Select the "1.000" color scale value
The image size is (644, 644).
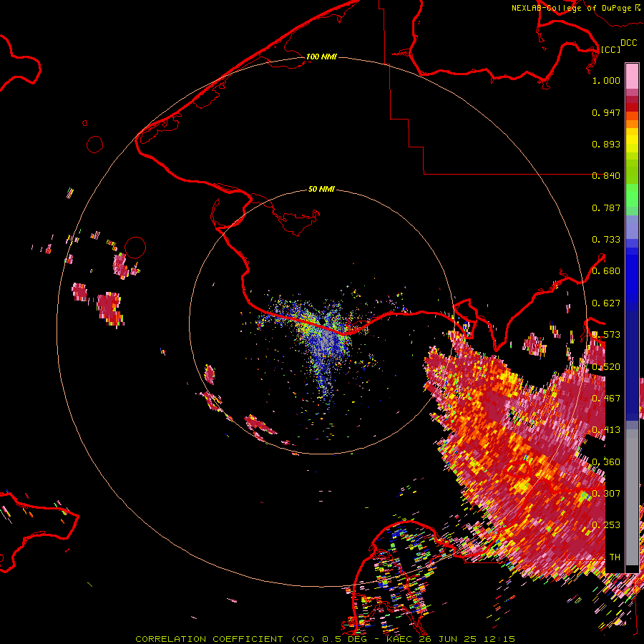click(x=606, y=80)
